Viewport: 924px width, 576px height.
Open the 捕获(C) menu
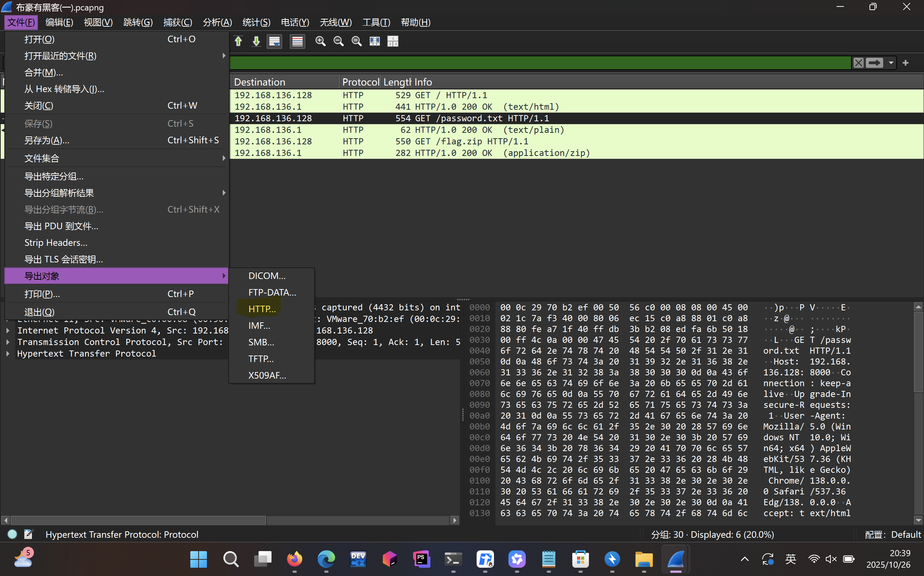coord(178,22)
